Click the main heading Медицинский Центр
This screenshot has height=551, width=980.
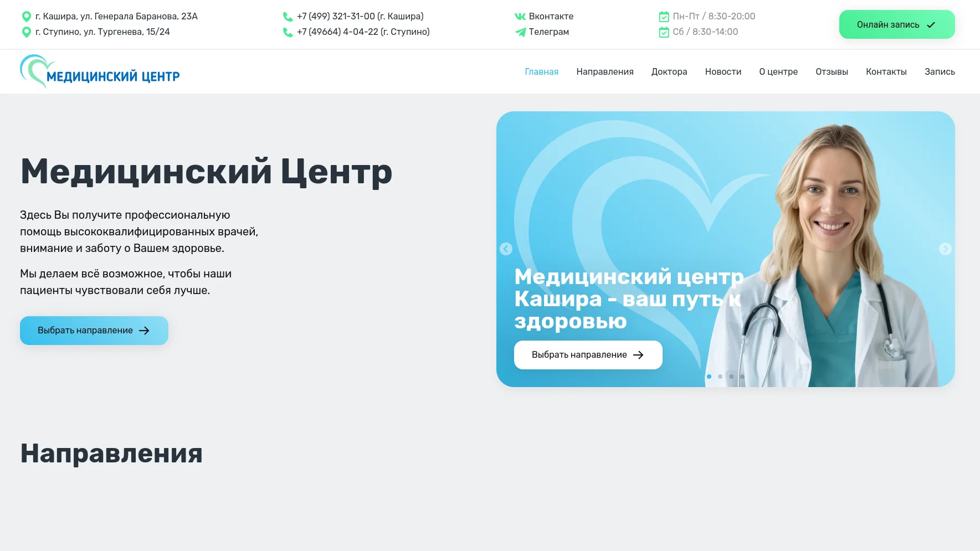tap(206, 171)
